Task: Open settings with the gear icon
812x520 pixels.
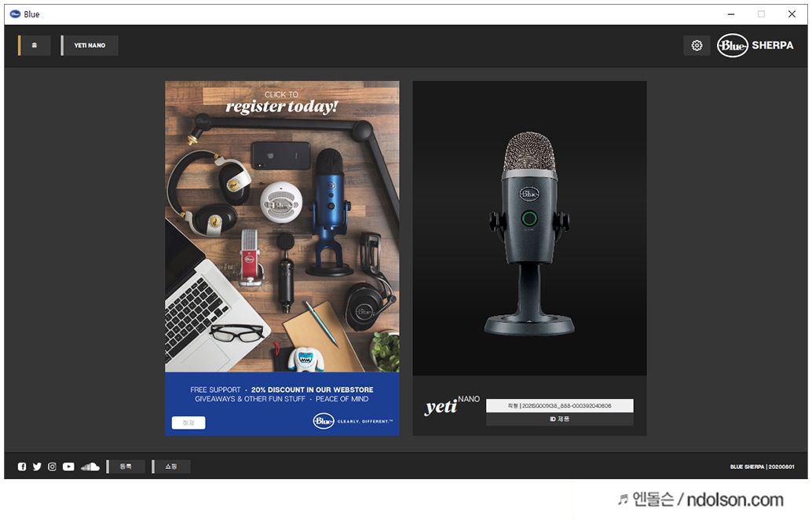Action: click(x=697, y=46)
